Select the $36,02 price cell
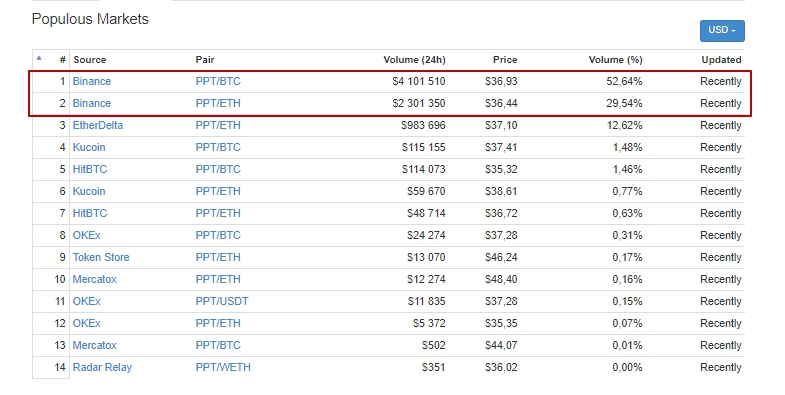 [x=501, y=367]
